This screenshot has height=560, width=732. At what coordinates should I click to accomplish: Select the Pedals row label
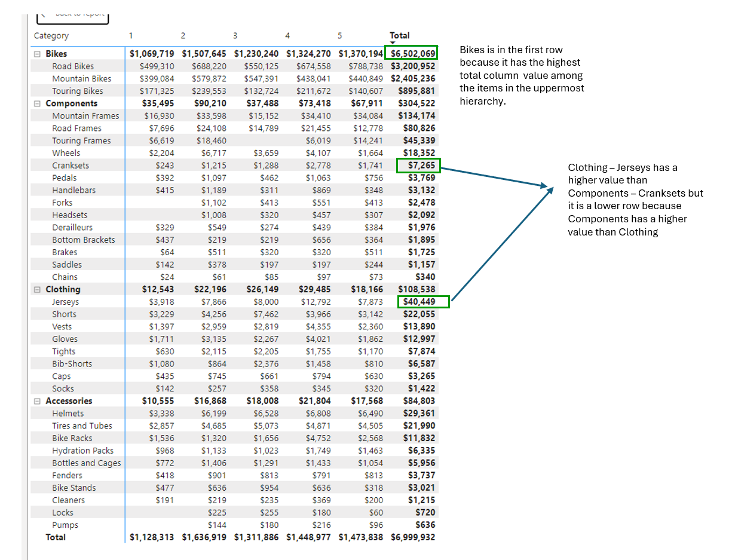[65, 178]
